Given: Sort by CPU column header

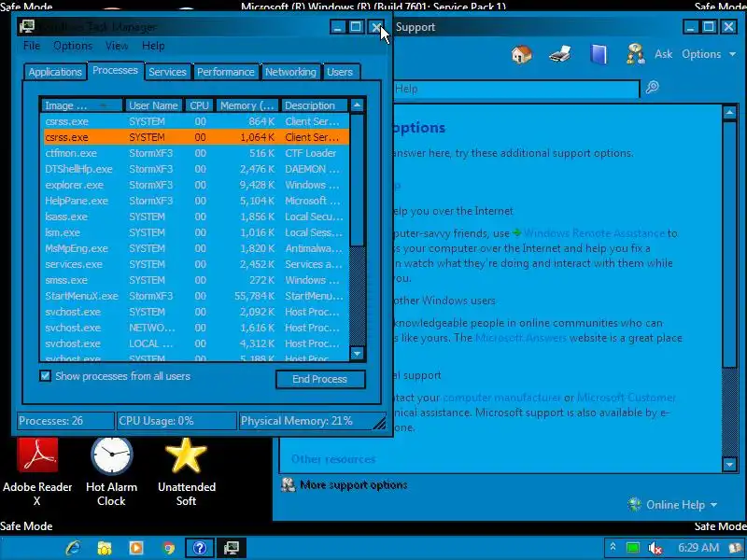Looking at the screenshot, I should 199,105.
